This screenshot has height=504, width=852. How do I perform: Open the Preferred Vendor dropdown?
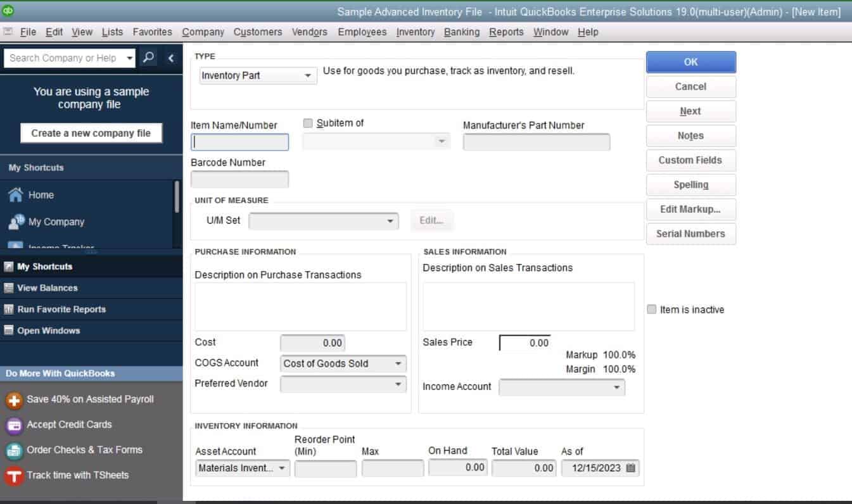click(x=343, y=384)
